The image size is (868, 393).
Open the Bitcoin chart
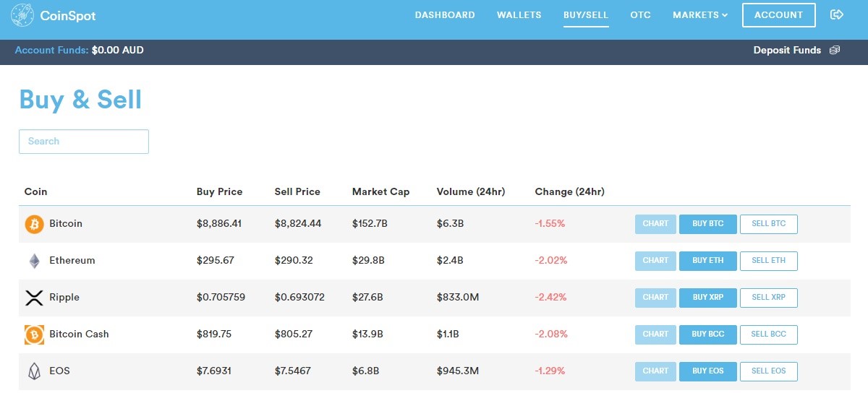655,224
